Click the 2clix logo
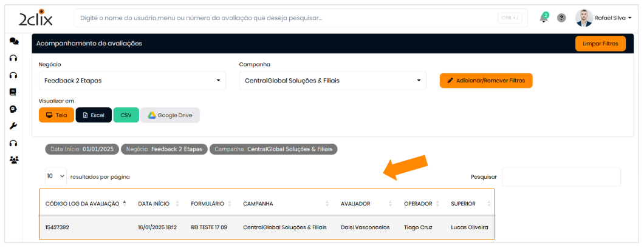Viewport: 644px width, 248px height. pos(35,18)
